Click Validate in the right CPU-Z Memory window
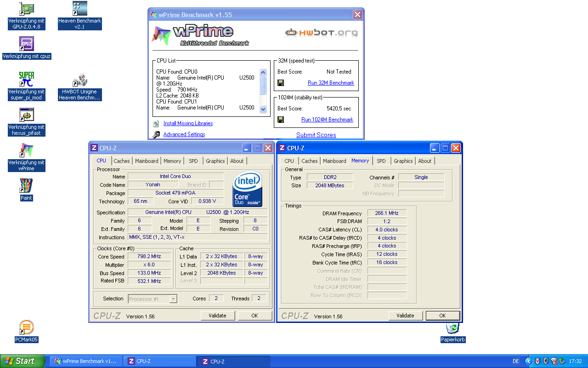This screenshot has width=588, height=368. pos(405,316)
